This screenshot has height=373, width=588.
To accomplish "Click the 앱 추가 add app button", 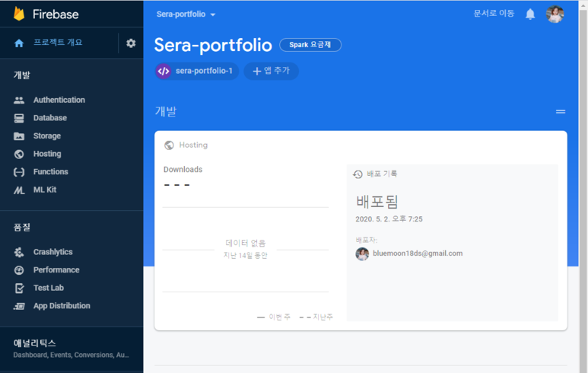I will 271,71.
